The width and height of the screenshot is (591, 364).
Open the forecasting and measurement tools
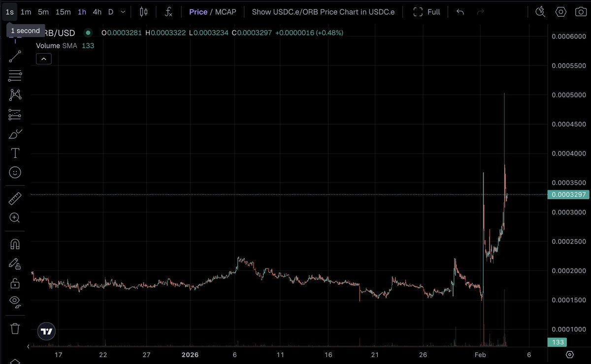click(15, 115)
